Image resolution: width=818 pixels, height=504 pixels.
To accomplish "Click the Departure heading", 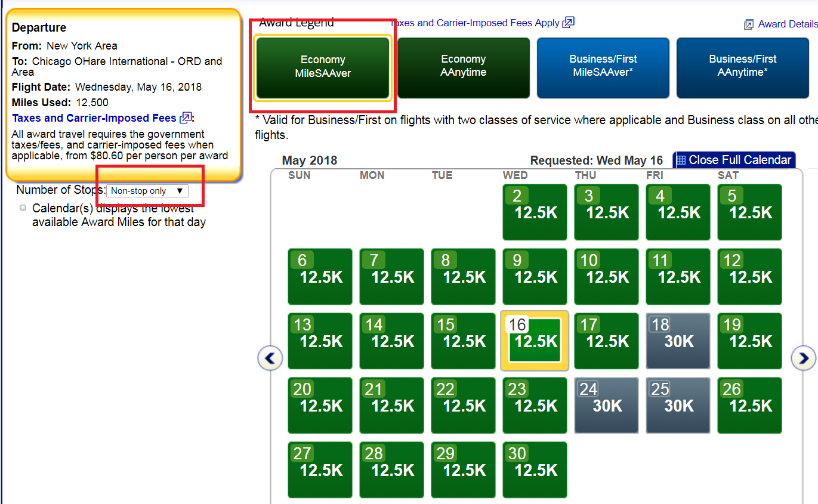I will (39, 27).
